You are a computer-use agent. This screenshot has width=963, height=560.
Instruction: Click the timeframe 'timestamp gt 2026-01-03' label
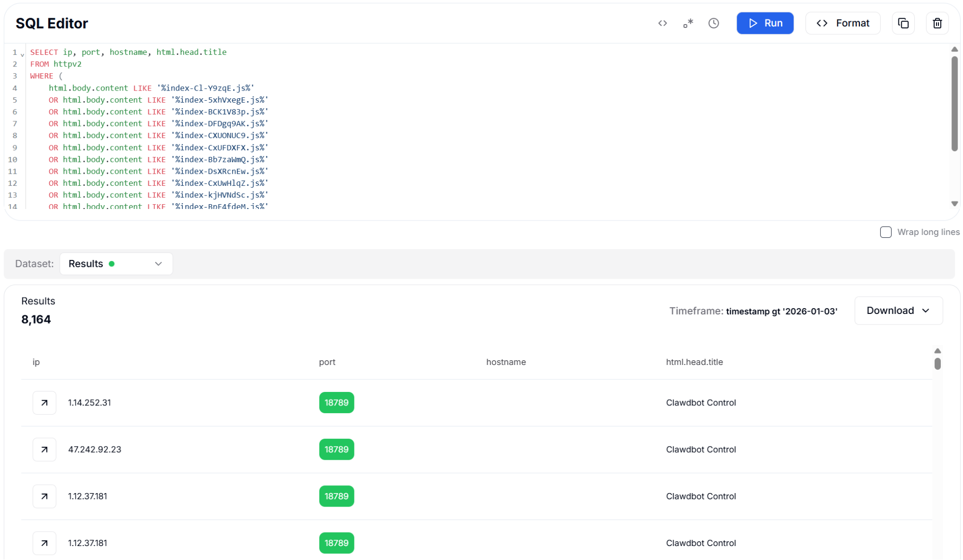tap(781, 311)
